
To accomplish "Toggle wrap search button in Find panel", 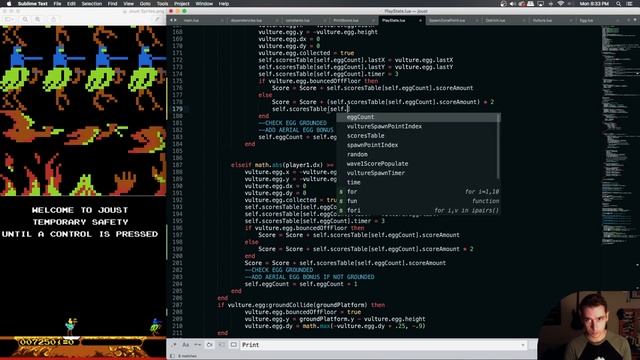I will click(209, 345).
